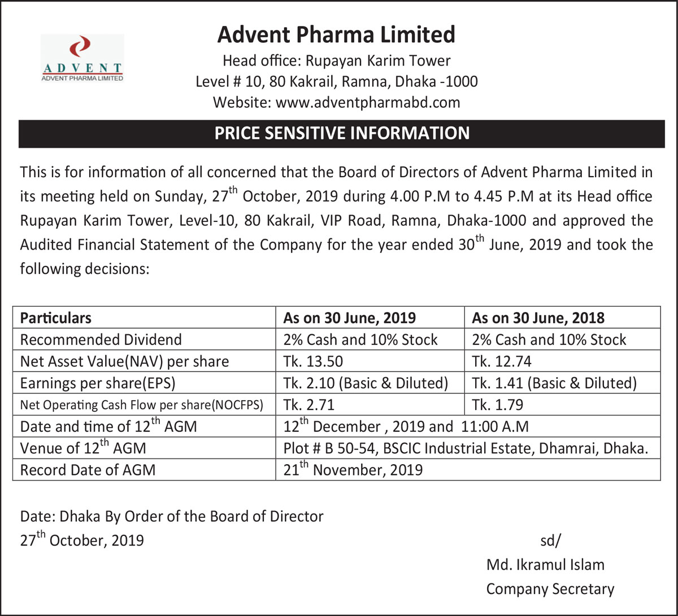This screenshot has height=616, width=678.
Task: Click the Md. Ikramul Islam signature name
Action: (x=545, y=564)
